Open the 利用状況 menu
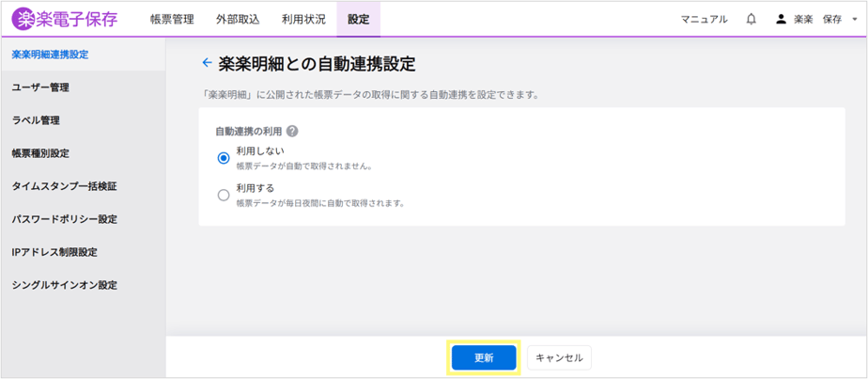 pos(303,20)
